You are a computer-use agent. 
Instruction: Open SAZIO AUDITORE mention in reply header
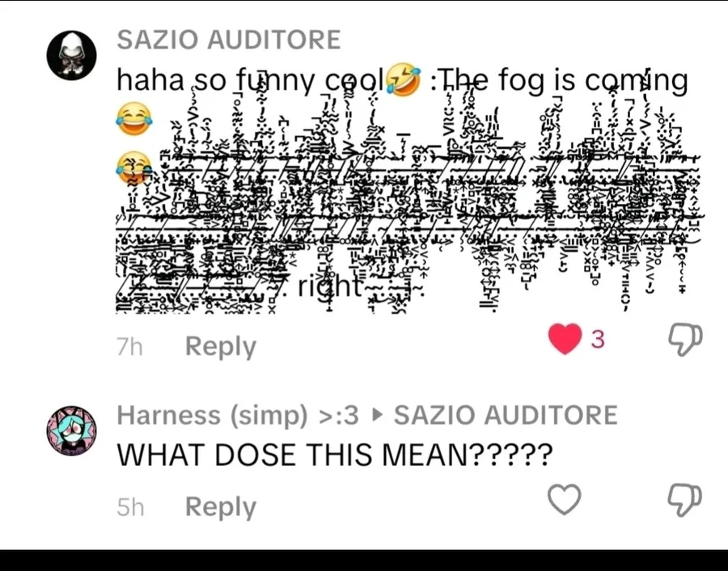click(x=506, y=415)
